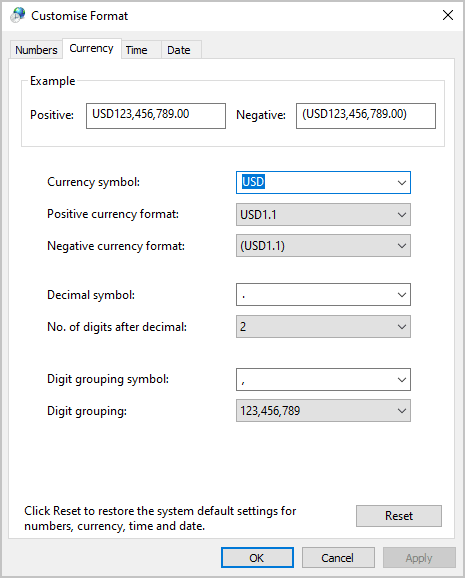
Task: Click the Cancel button
Action: coord(338,558)
